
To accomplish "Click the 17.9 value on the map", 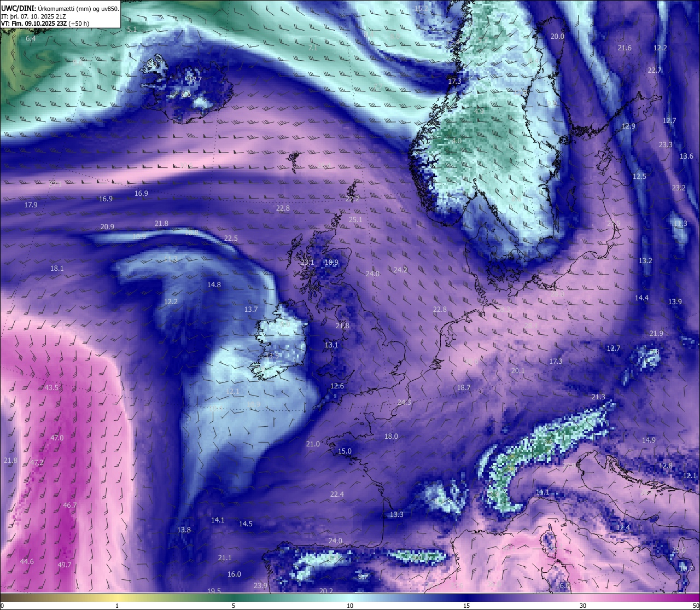I will (31, 205).
